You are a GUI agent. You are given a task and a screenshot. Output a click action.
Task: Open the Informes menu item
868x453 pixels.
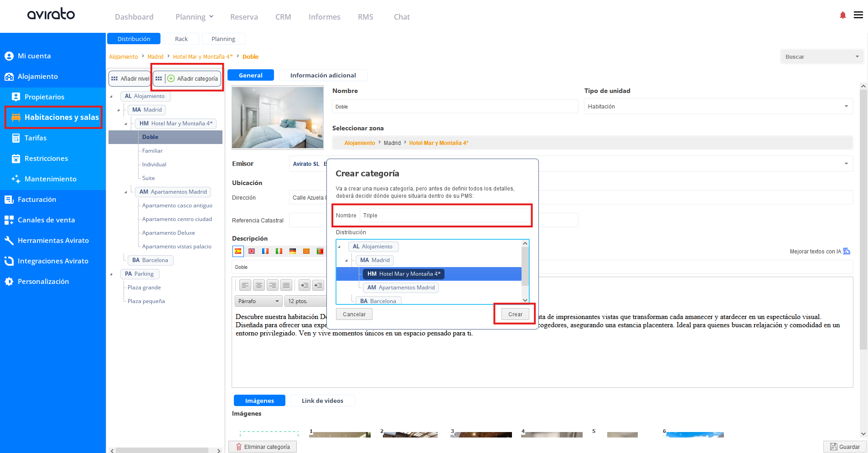325,17
